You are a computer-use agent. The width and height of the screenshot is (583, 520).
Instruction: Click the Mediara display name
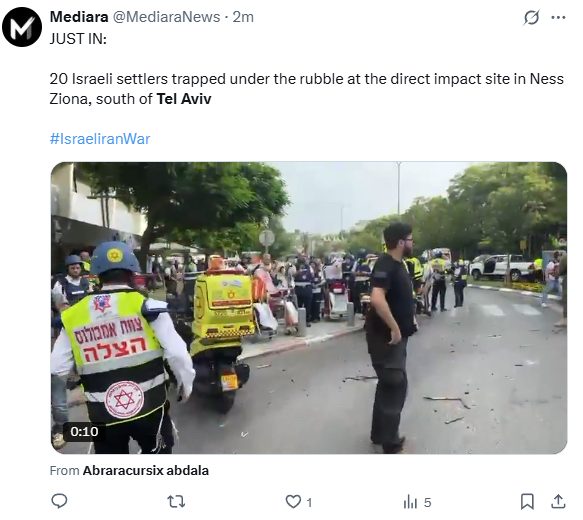pyautogui.click(x=79, y=17)
